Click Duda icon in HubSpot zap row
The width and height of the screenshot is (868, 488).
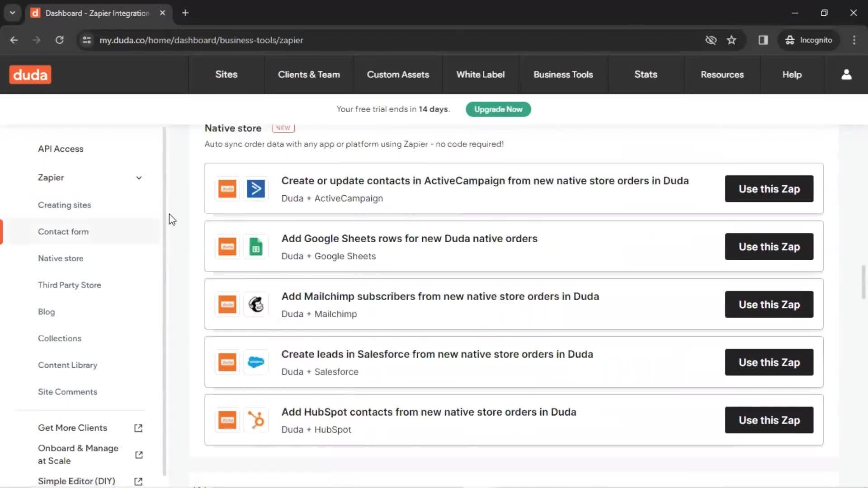tap(227, 420)
